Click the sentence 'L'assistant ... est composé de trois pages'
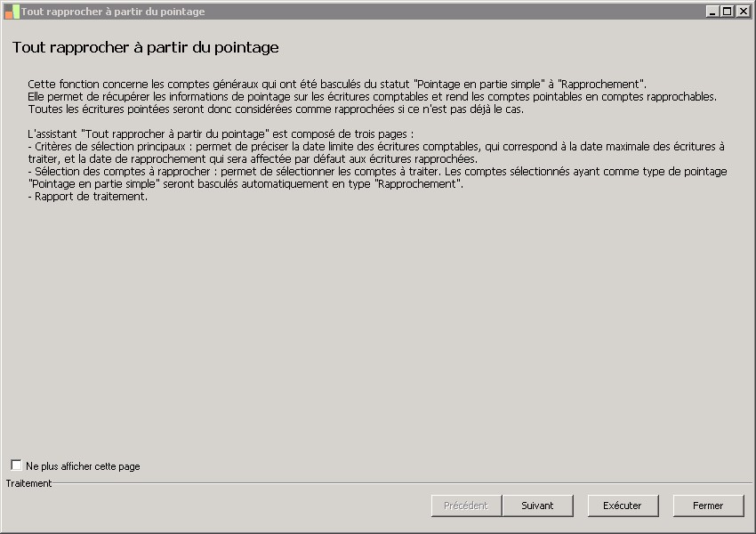Viewport: 756px width, 534px height. click(x=221, y=133)
